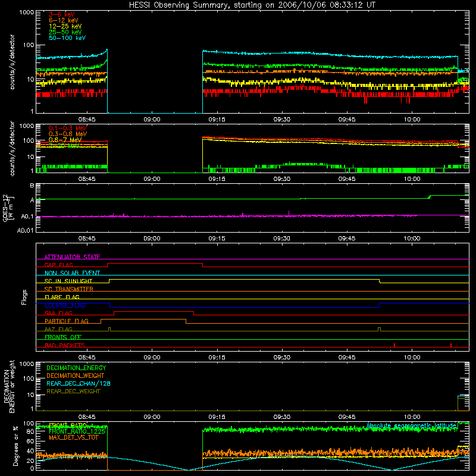Click the GAP_FLAG label
The height and width of the screenshot is (476, 476).
pos(58,265)
